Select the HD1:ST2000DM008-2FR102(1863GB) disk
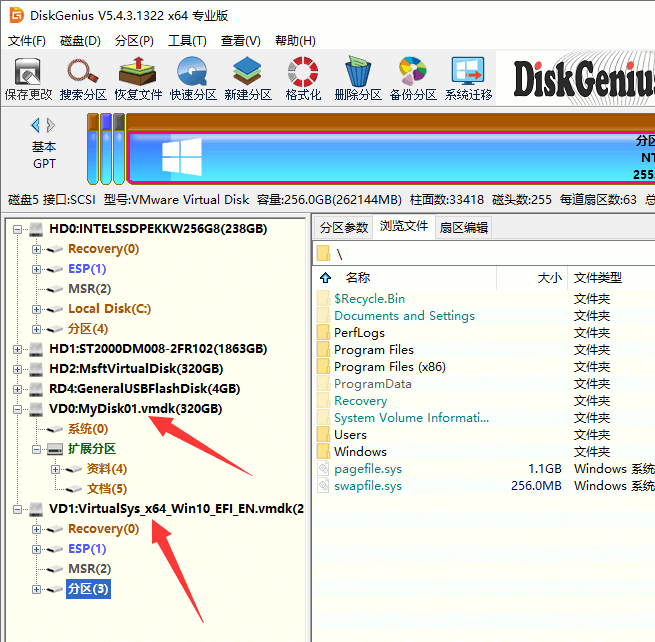This screenshot has width=655, height=642. click(x=158, y=348)
